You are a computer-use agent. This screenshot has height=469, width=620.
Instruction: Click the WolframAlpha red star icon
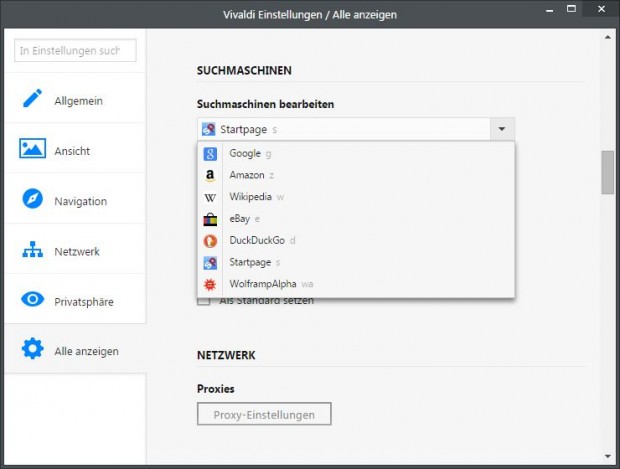[210, 284]
